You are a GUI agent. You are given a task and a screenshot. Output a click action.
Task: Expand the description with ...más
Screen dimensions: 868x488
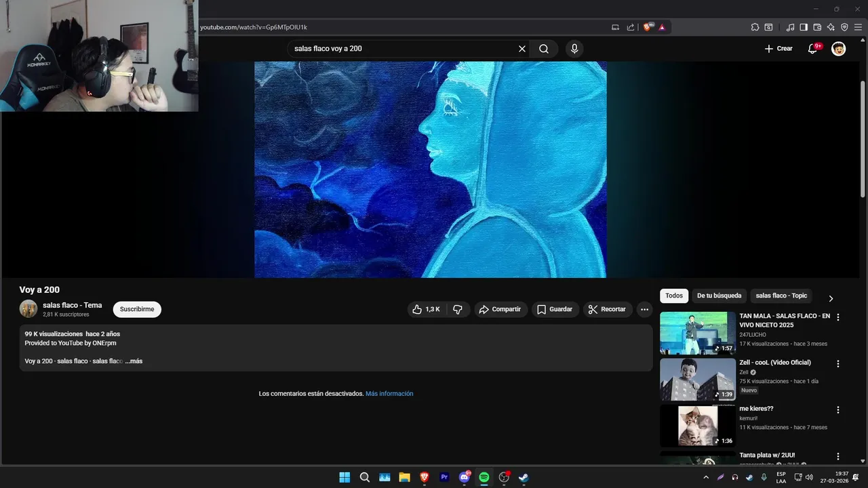click(134, 361)
